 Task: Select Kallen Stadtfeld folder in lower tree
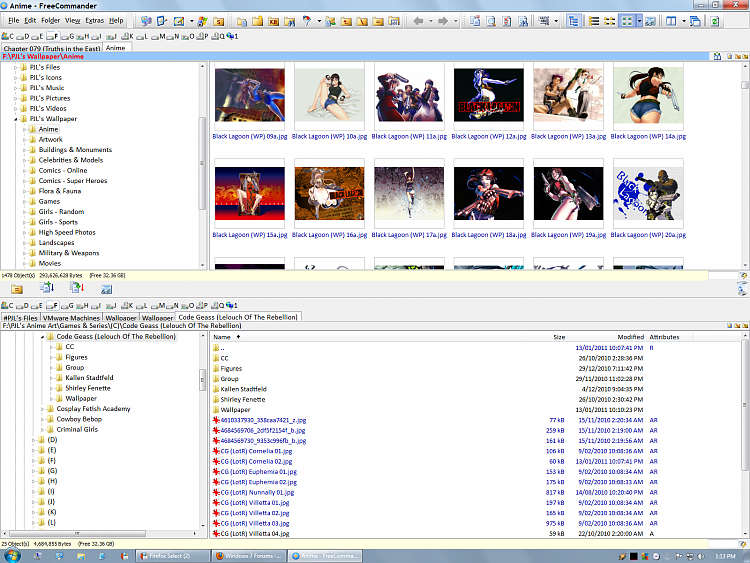click(x=89, y=378)
